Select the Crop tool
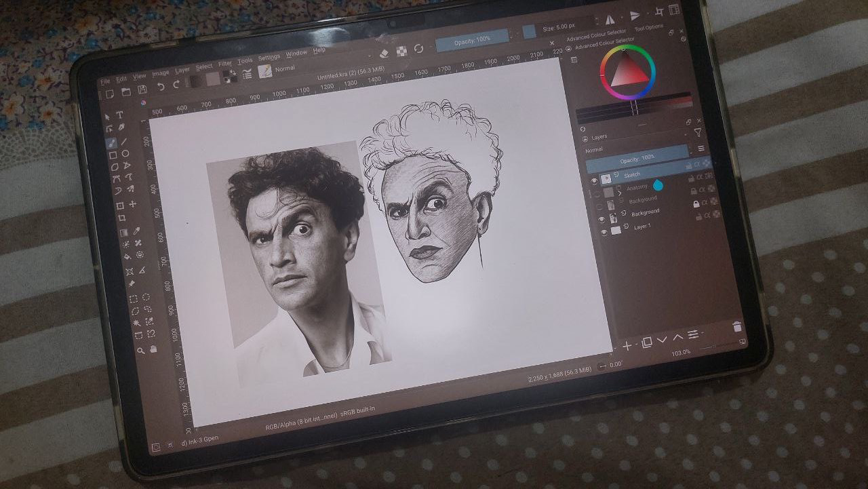Image resolution: width=868 pixels, height=489 pixels. [121, 218]
